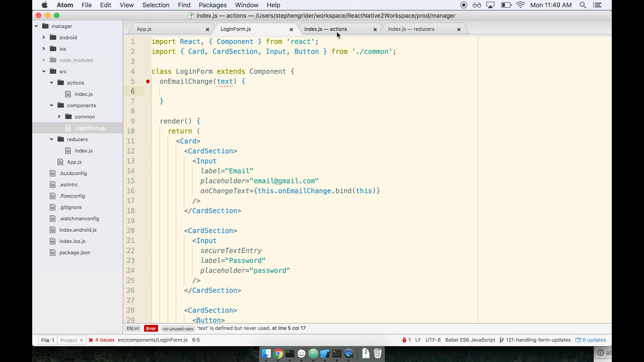
Task: Click the document icon in window title
Action: pyautogui.click(x=191, y=16)
